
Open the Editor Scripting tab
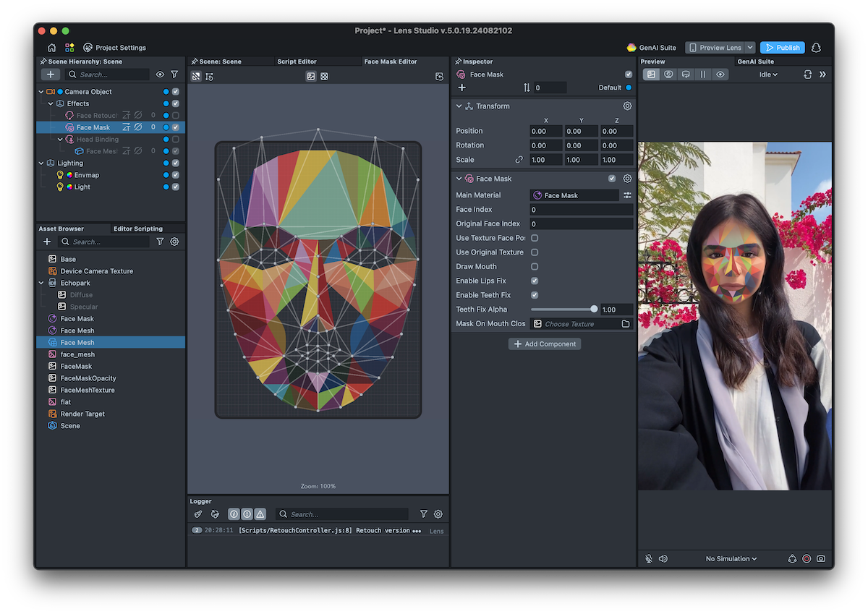point(137,229)
